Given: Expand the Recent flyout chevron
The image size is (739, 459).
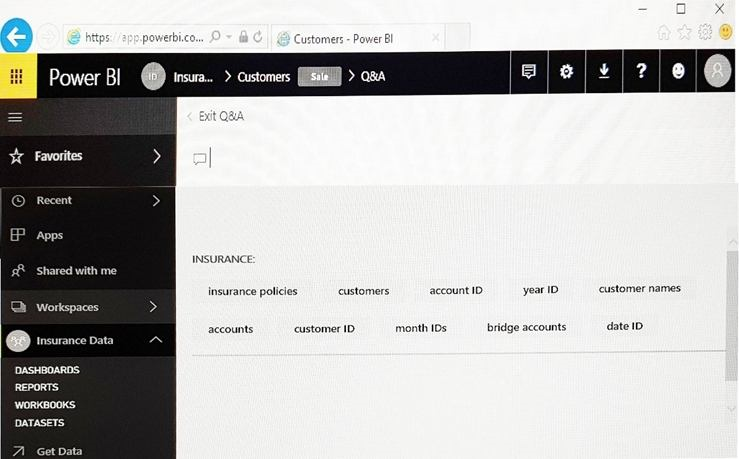Looking at the screenshot, I should coord(156,201).
